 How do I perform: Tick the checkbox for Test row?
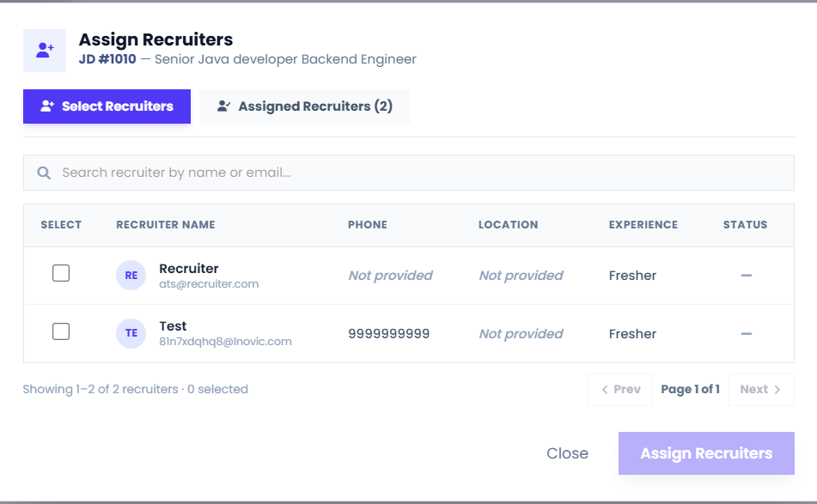61,331
